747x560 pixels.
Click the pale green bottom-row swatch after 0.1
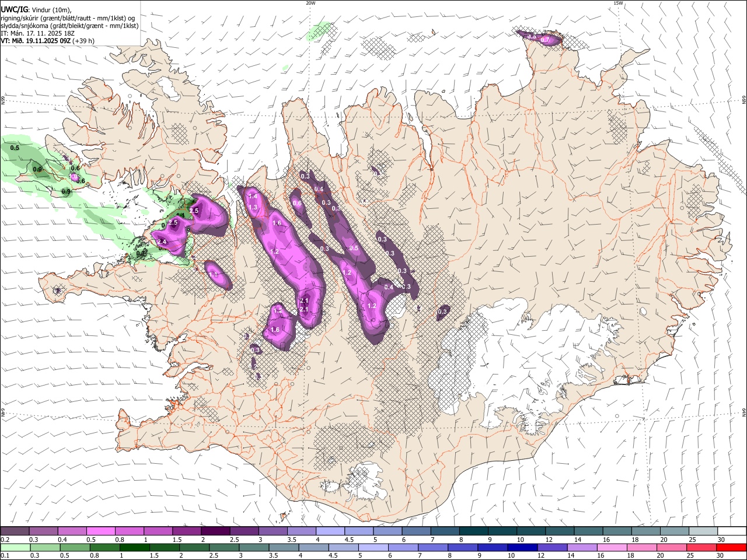point(16,548)
